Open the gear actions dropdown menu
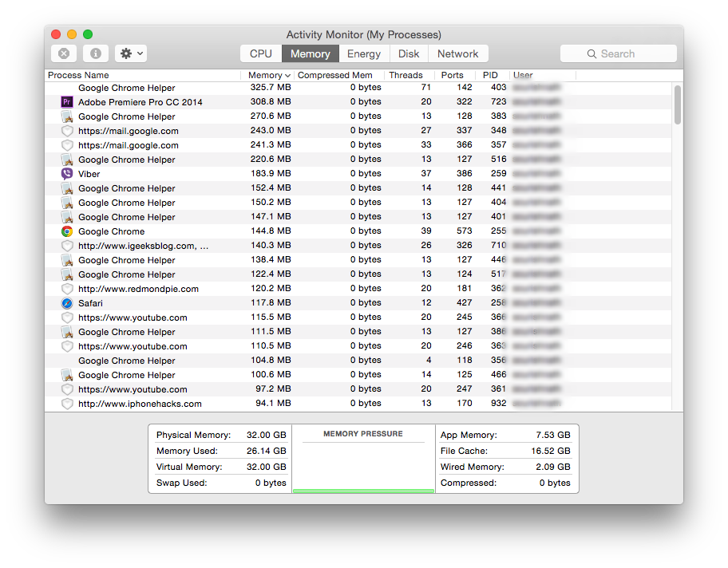Image resolution: width=728 pixels, height=568 pixels. [132, 53]
